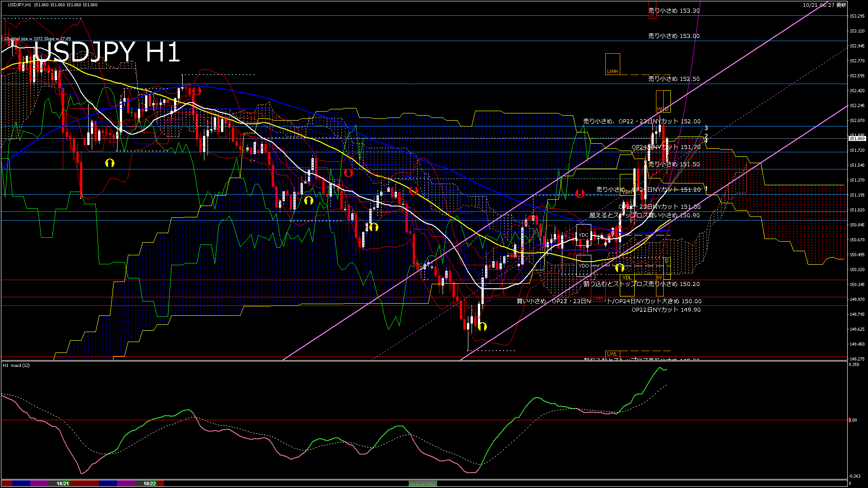Click the yellow YDH box label

[x=627, y=192]
